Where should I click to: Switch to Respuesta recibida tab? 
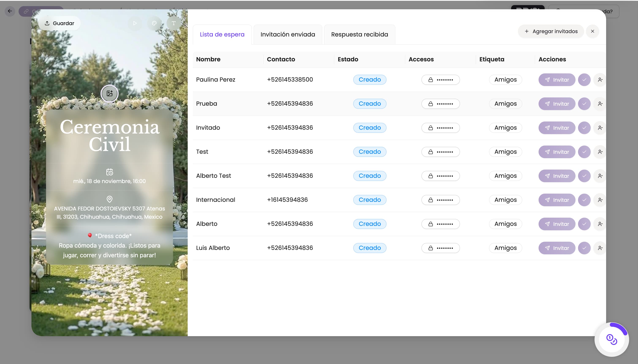360,35
